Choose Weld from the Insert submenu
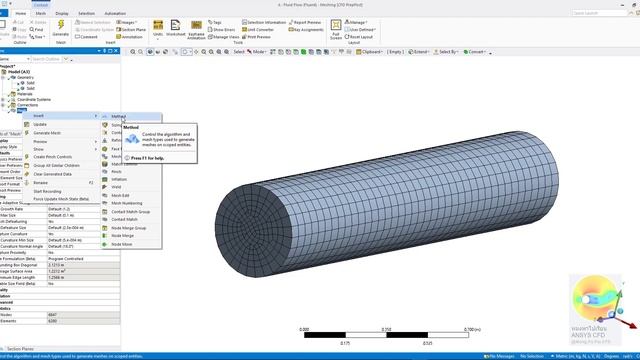Screen dimensions: 640x360 pyautogui.click(x=131, y=187)
